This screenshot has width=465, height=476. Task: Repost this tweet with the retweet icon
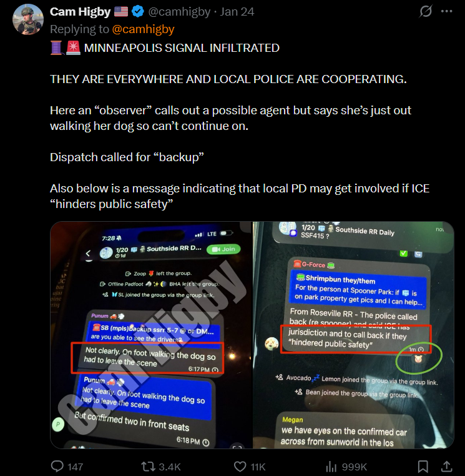tap(149, 466)
